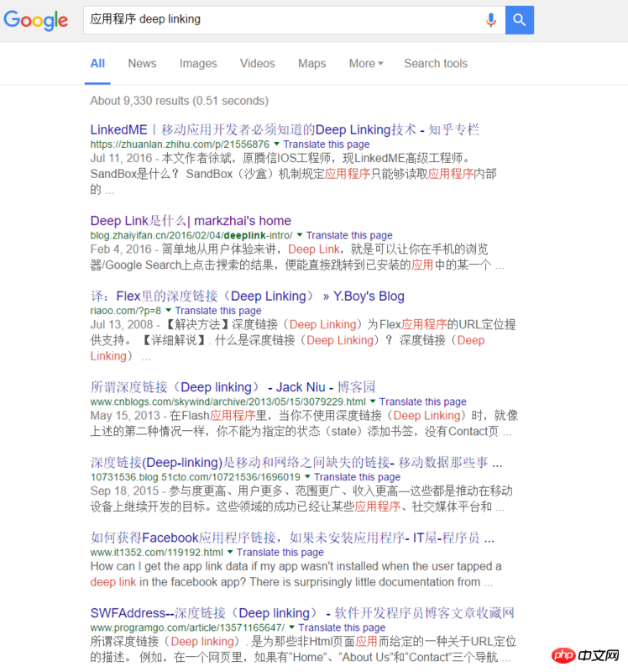Switch to the News tab
This screenshot has width=628, height=672.
[142, 64]
